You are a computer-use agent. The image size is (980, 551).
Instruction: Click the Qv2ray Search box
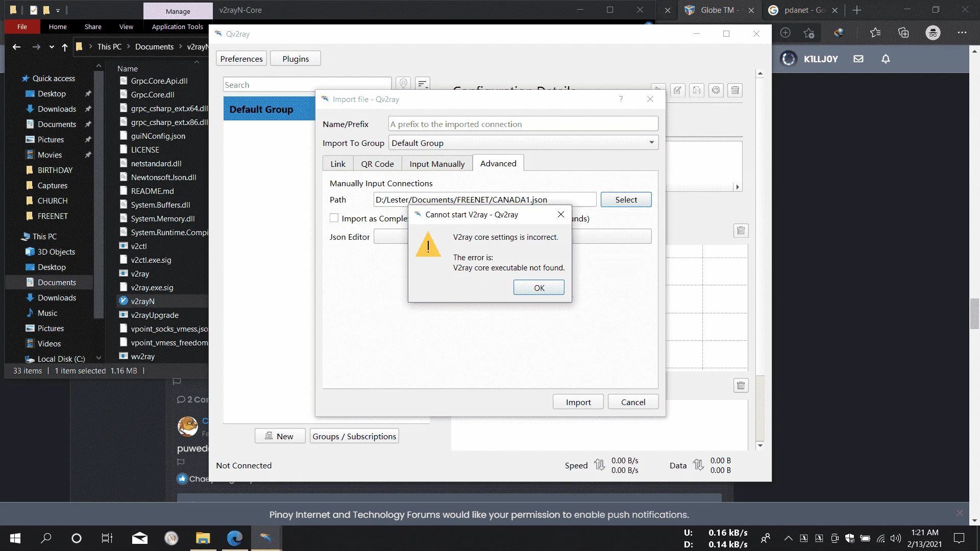pos(307,85)
